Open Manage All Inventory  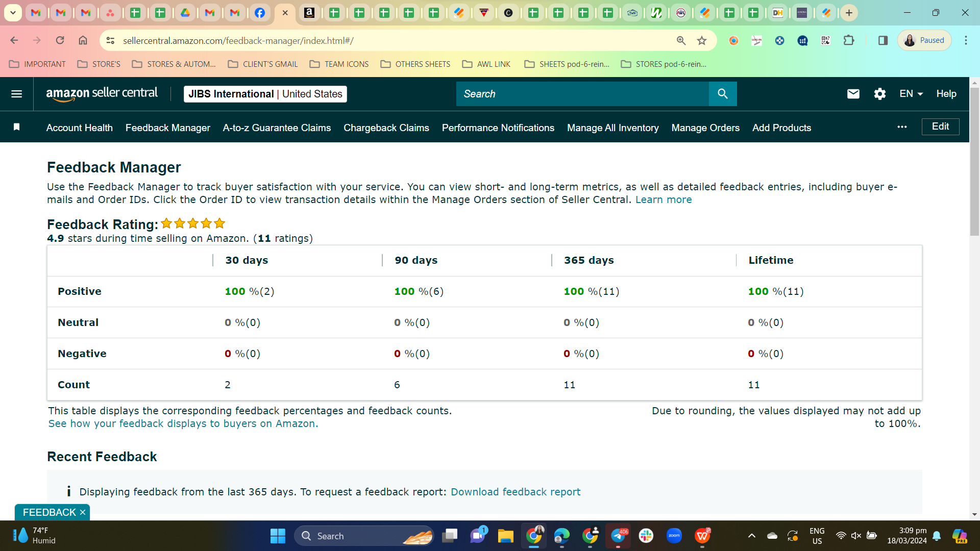[x=613, y=128]
